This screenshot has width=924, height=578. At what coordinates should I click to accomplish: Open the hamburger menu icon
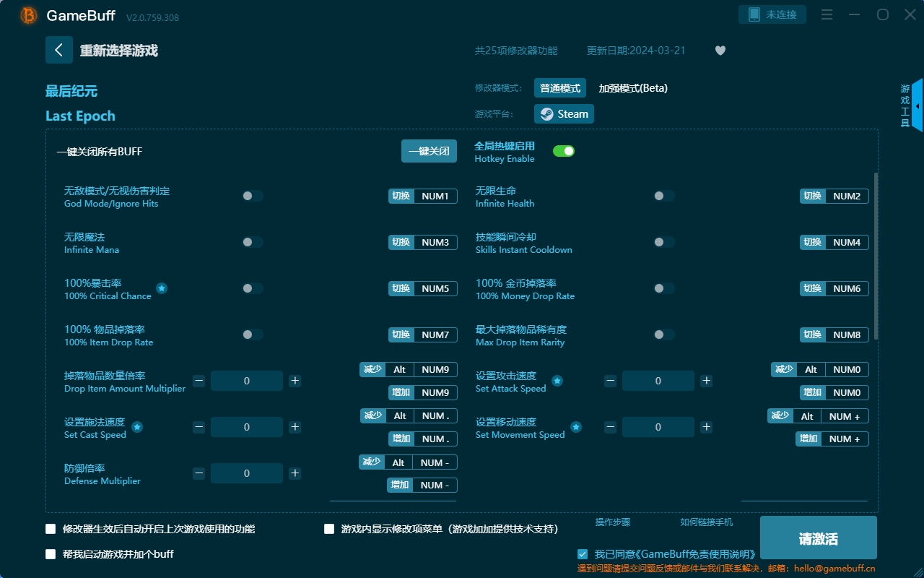827,15
